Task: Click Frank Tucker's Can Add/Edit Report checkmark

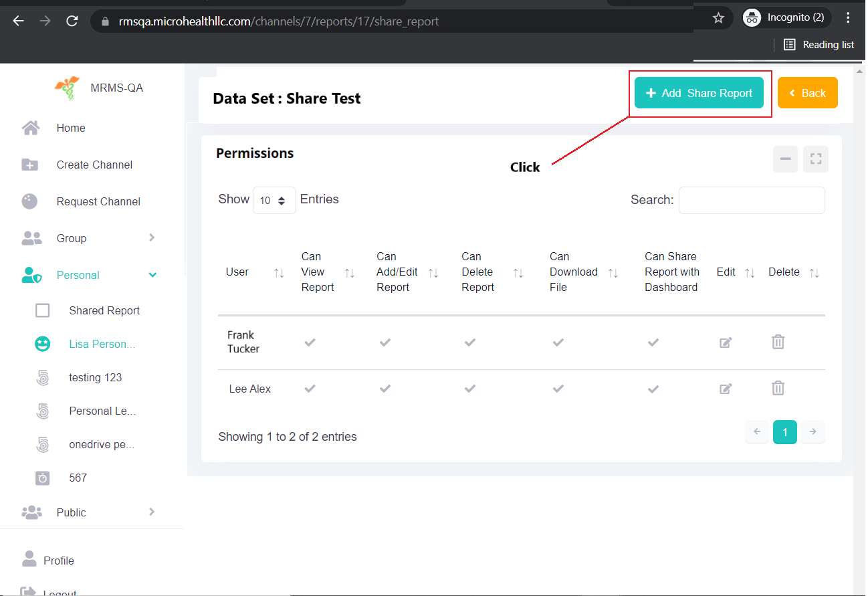Action: point(385,342)
